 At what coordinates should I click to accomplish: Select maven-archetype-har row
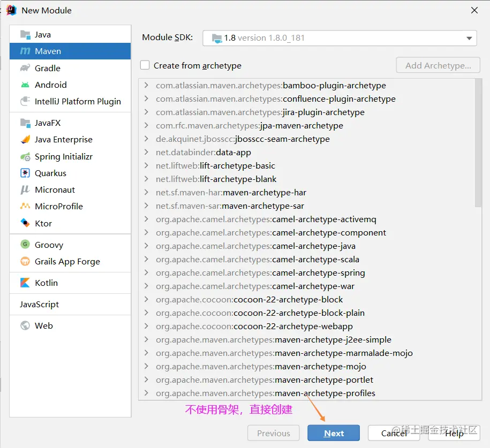coord(306,193)
